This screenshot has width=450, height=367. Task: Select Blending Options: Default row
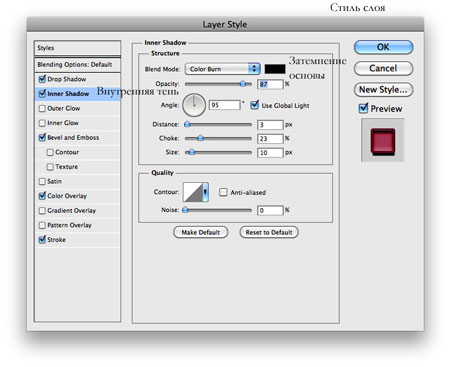point(77,65)
